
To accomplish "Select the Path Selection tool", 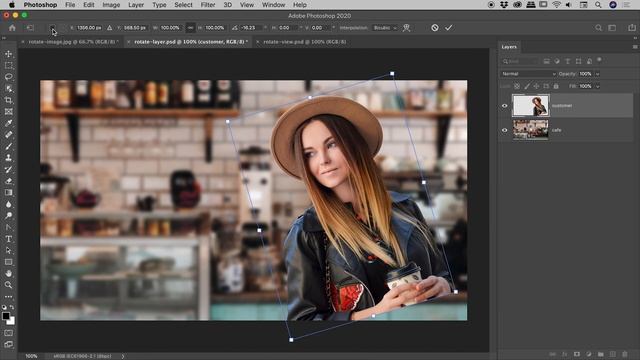I will coord(8,250).
